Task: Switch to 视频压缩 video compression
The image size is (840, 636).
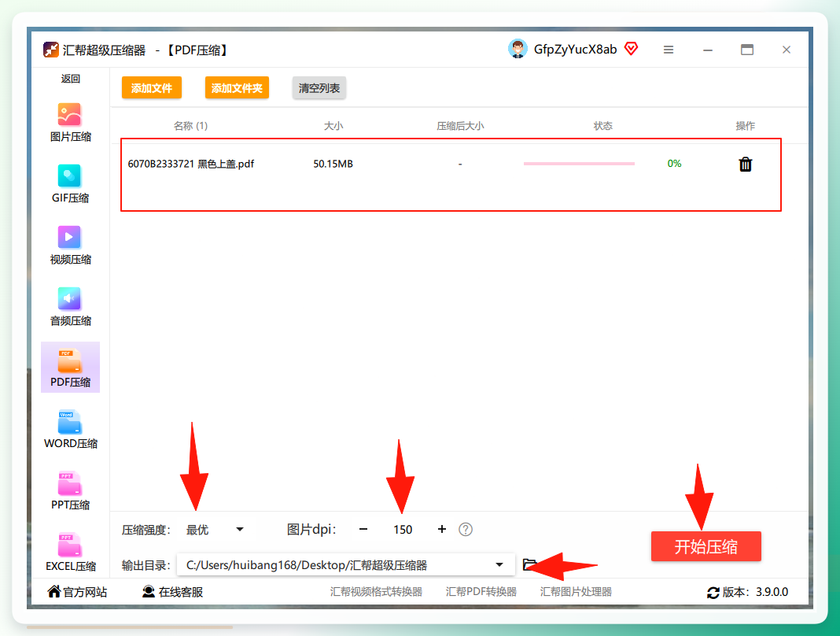Action: [70, 246]
